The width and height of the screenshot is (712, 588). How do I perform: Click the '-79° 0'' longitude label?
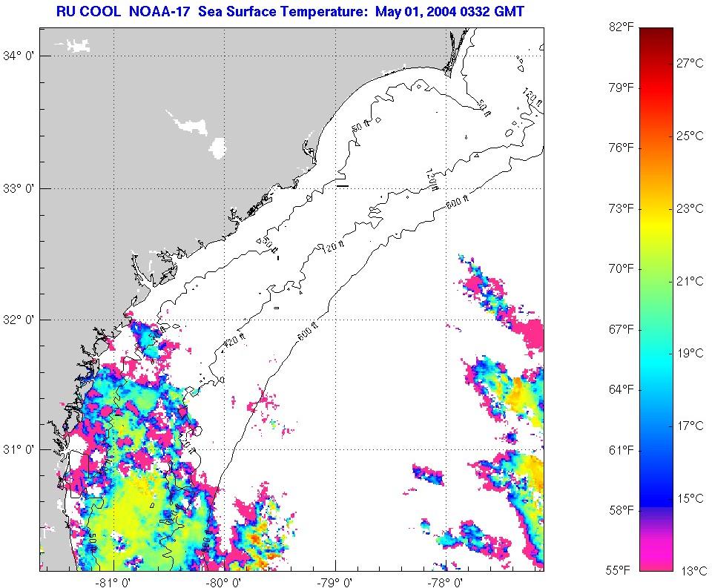point(334,582)
